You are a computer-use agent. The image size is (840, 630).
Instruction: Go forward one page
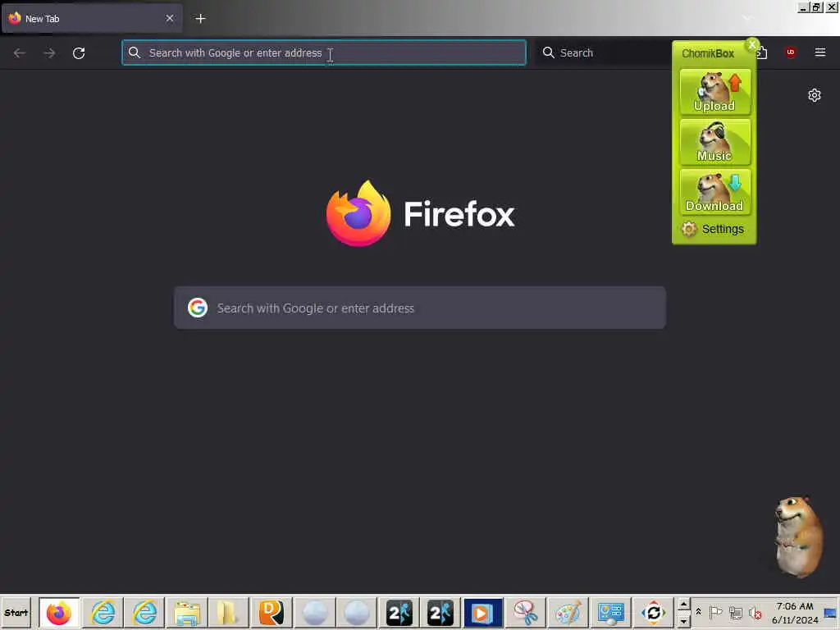tap(49, 53)
